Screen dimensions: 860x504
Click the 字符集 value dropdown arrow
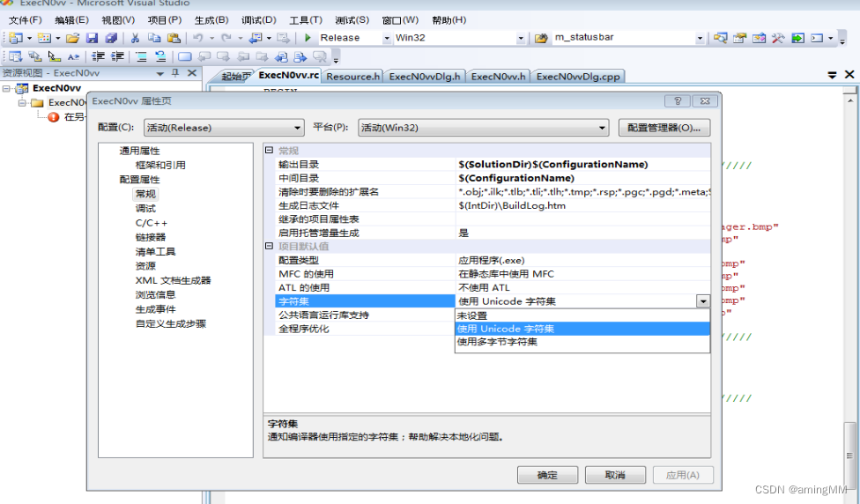pos(703,301)
